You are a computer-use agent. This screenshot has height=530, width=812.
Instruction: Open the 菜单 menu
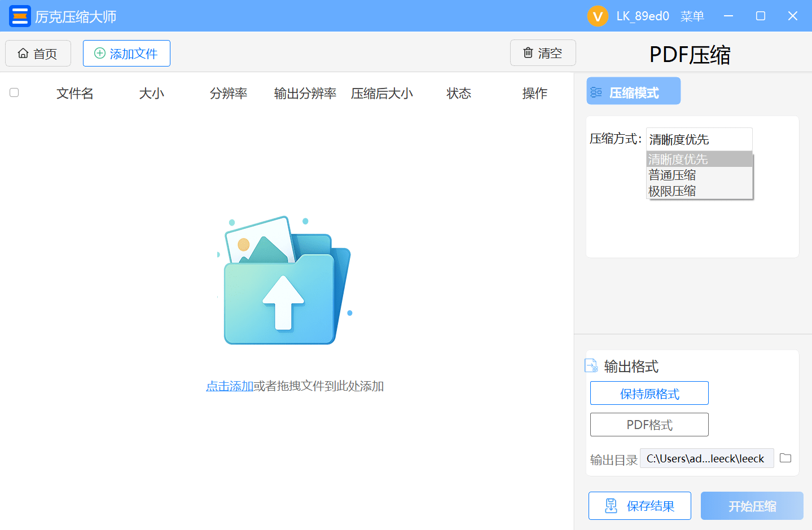pyautogui.click(x=692, y=16)
